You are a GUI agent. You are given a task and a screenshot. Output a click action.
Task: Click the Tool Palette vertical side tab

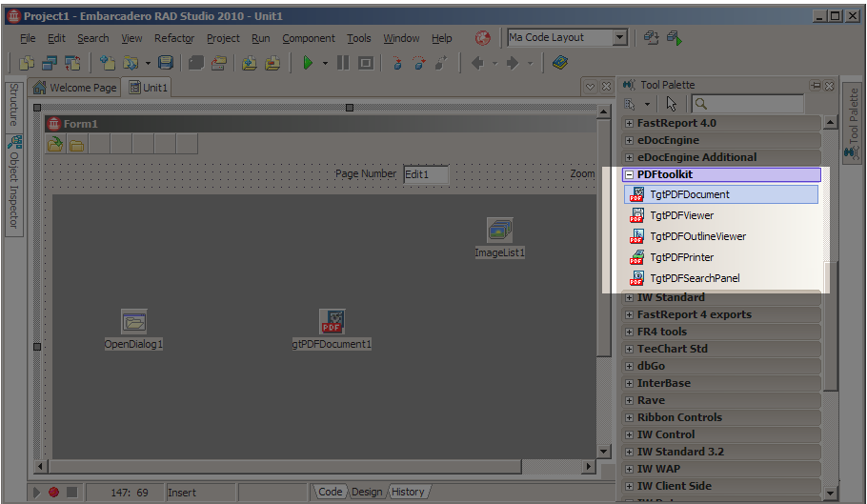point(853,123)
